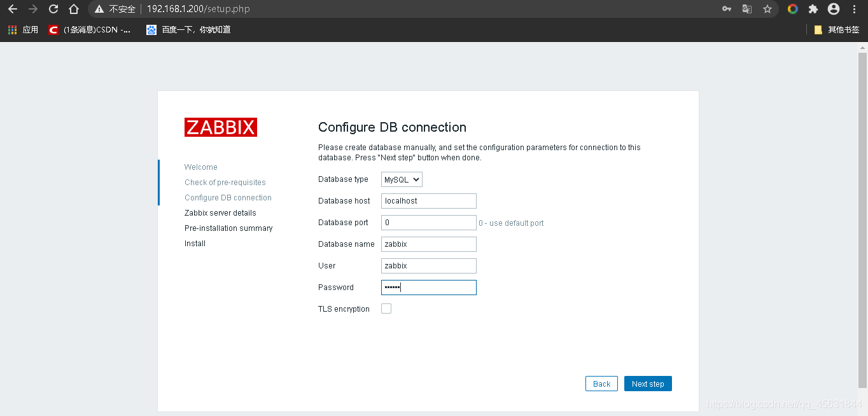The image size is (868, 416).
Task: Open the user profile avatar
Action: pos(834,9)
